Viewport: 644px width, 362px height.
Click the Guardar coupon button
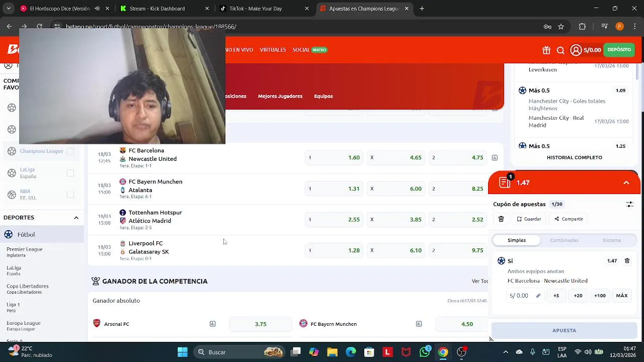[529, 219]
